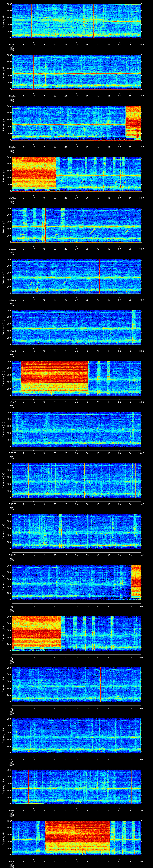Screen dimensions: 153x868
Task: Click the '10:00' end time label
Action: click(141, 453)
